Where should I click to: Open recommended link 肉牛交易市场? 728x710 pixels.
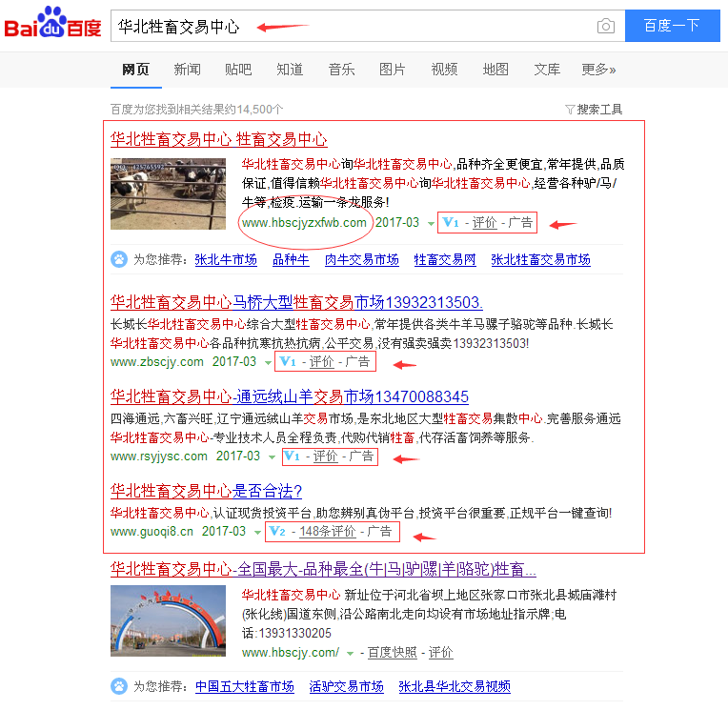[362, 259]
